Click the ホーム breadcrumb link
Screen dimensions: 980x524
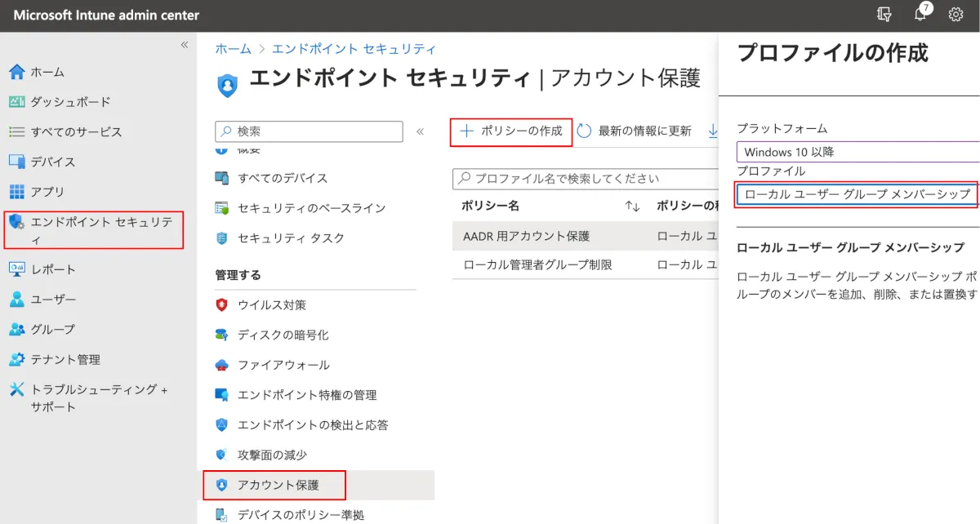click(x=233, y=49)
